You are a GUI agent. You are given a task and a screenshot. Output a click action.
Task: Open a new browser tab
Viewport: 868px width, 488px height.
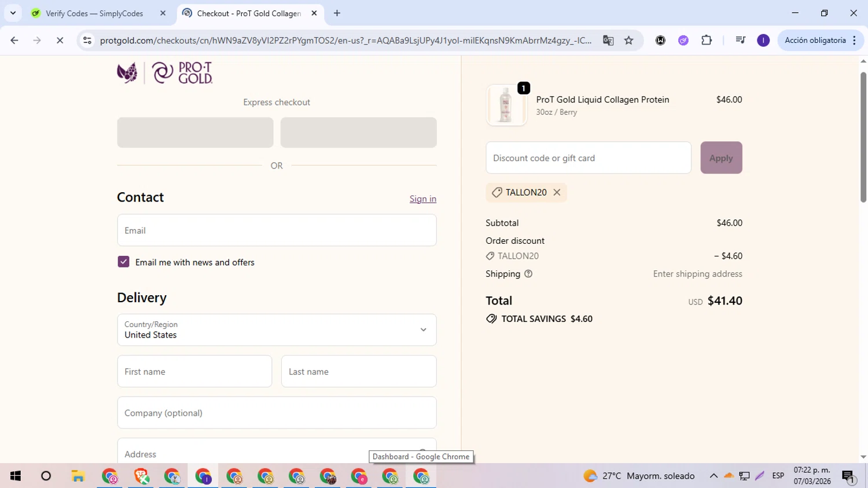point(337,13)
